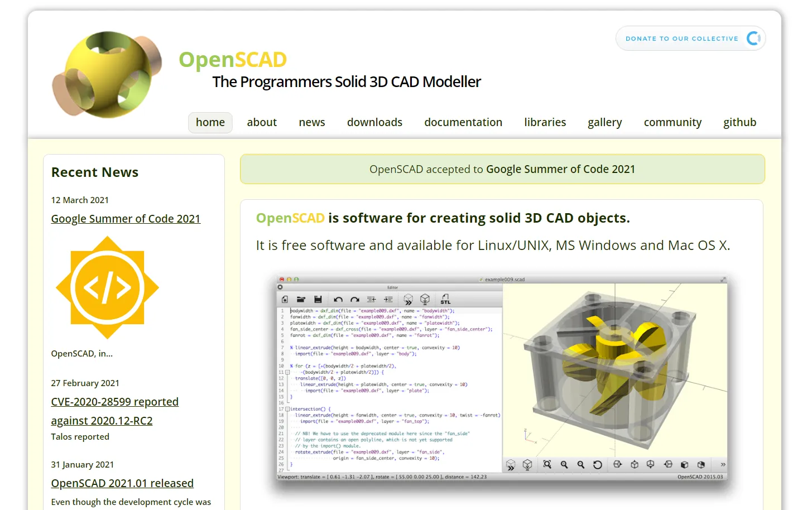The height and width of the screenshot is (510, 812).
Task: Collapse the intersection() fold marker at line 17
Action: coord(287,409)
